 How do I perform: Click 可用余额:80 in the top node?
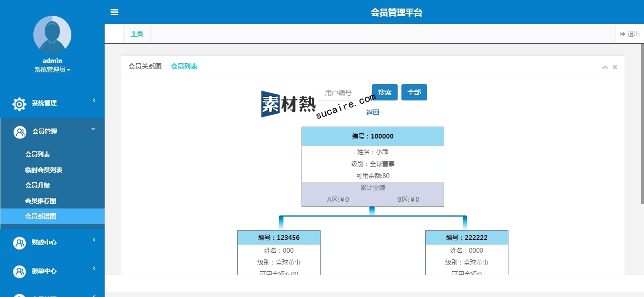tap(373, 176)
